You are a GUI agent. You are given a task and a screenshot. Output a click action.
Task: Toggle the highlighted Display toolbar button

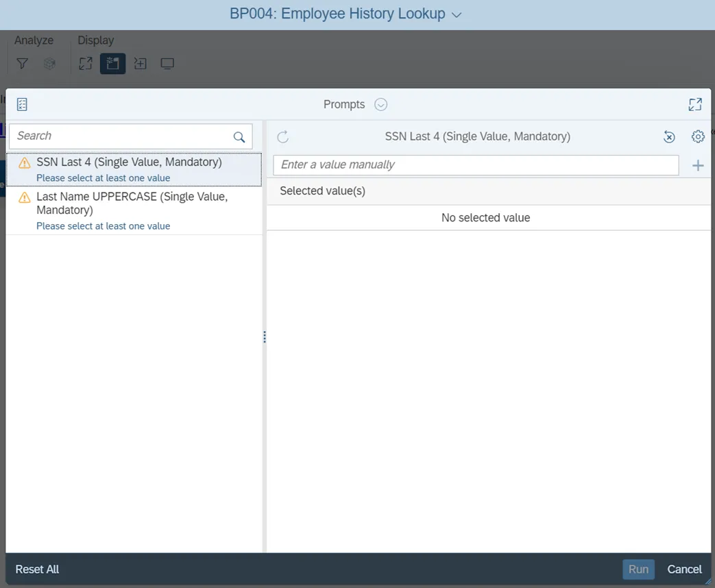[112, 64]
